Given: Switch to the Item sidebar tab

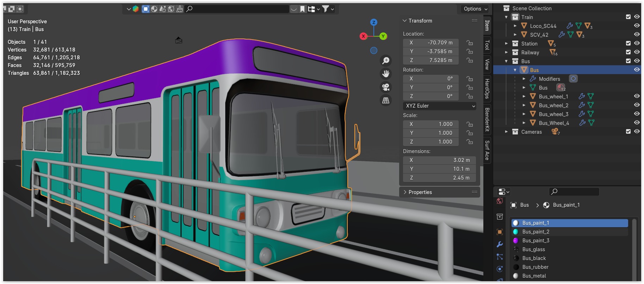Looking at the screenshot, I should coord(487,25).
